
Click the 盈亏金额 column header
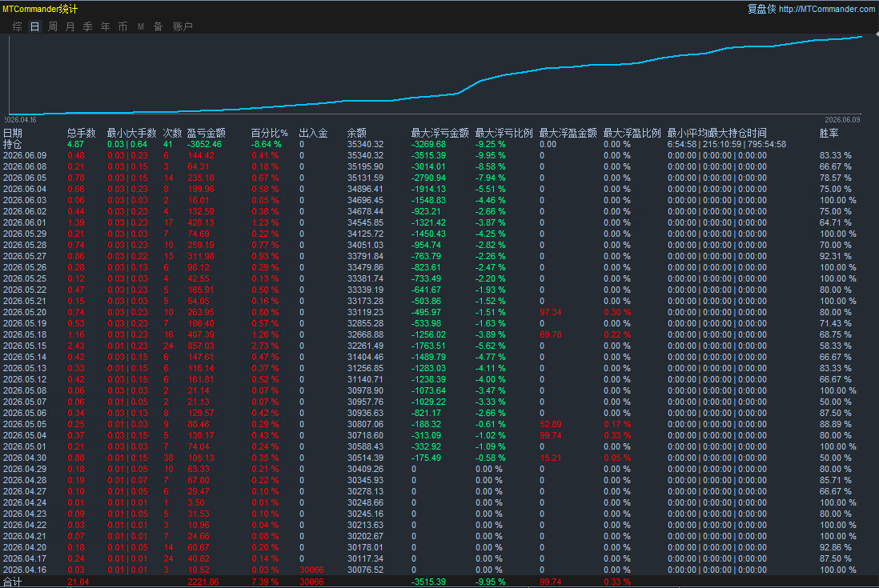206,133
